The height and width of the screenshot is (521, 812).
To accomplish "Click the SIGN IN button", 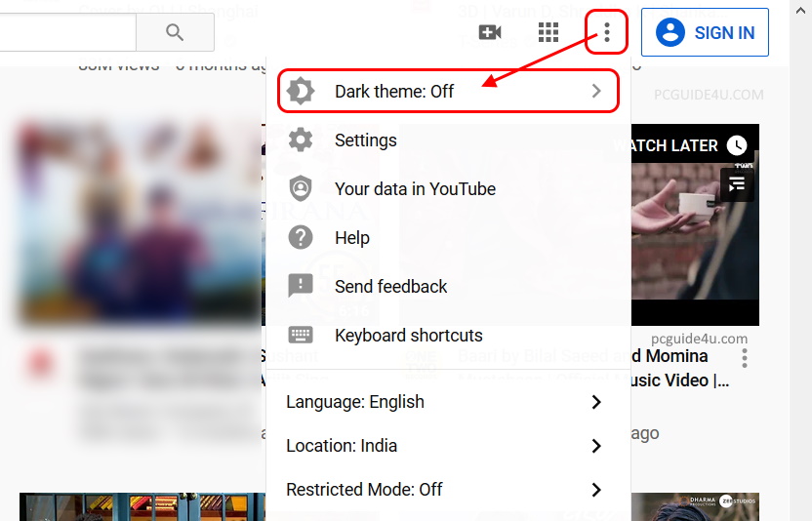I will click(705, 33).
